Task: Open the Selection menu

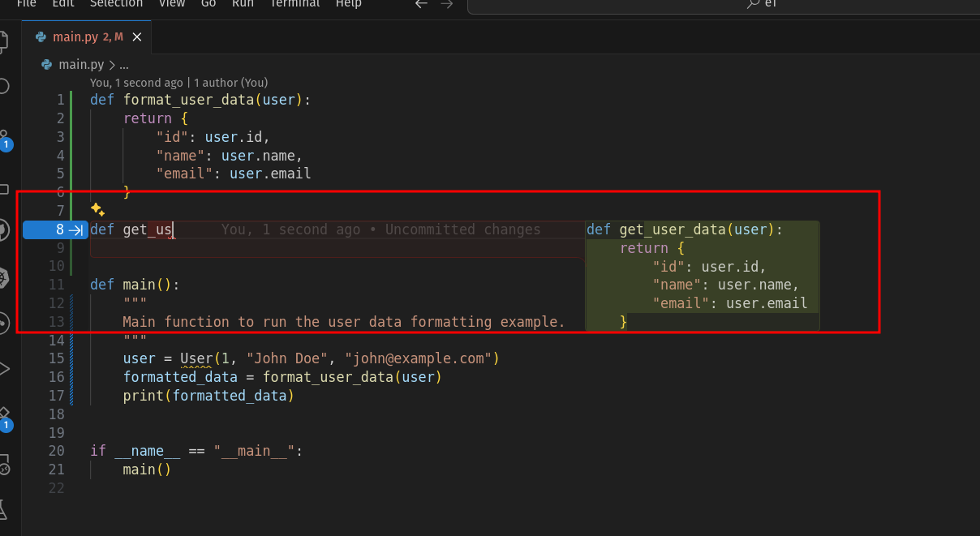Action: (116, 4)
